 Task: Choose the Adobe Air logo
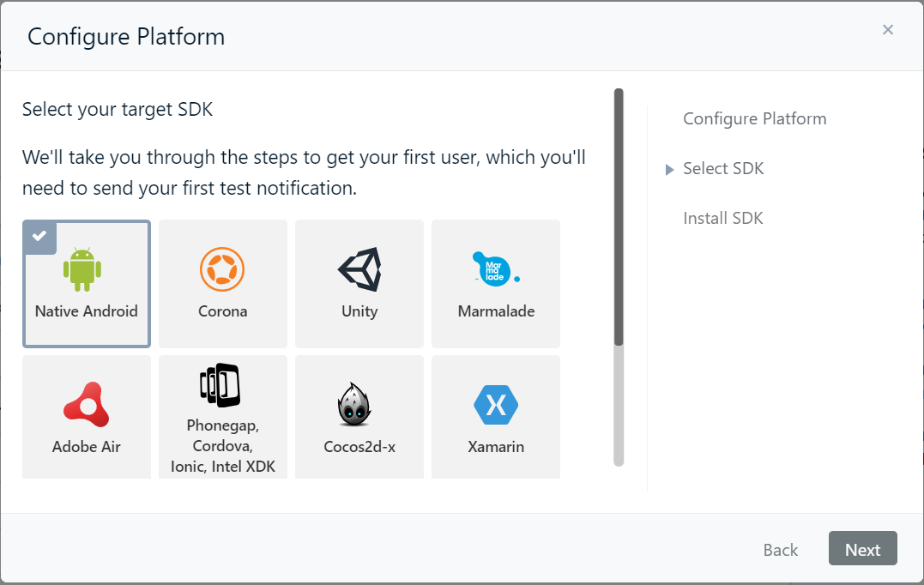pyautogui.click(x=87, y=405)
